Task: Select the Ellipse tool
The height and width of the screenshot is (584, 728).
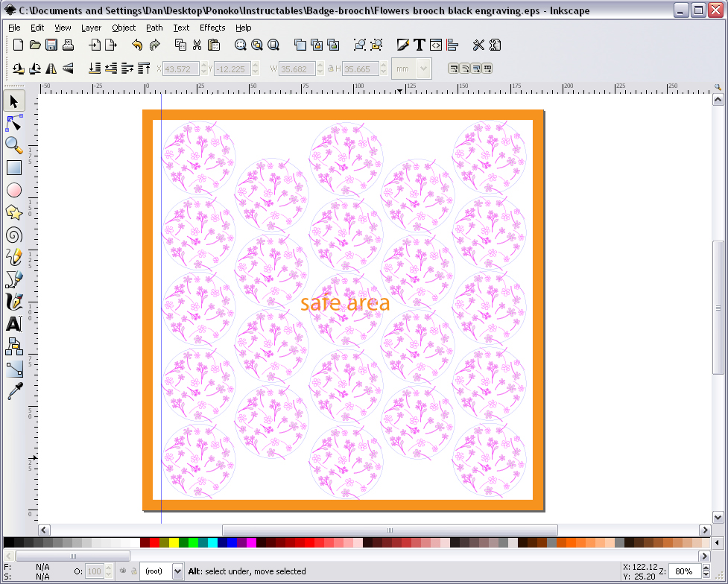Action: click(x=14, y=191)
